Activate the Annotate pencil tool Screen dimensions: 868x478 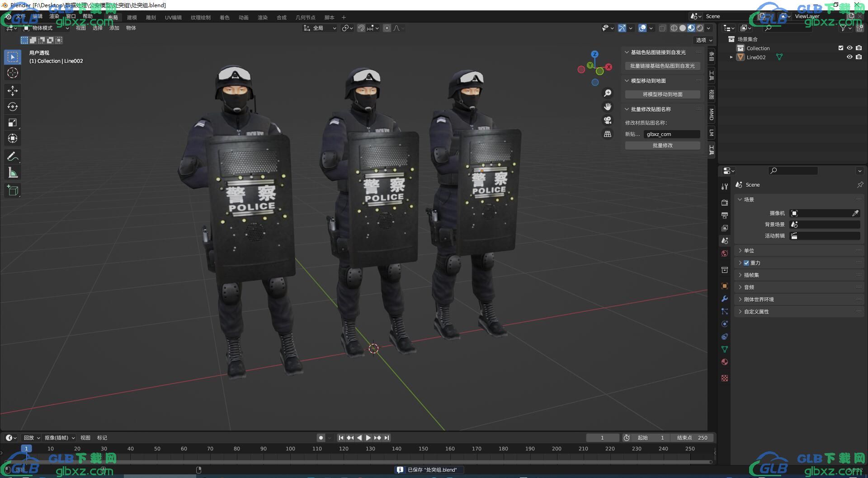(13, 157)
